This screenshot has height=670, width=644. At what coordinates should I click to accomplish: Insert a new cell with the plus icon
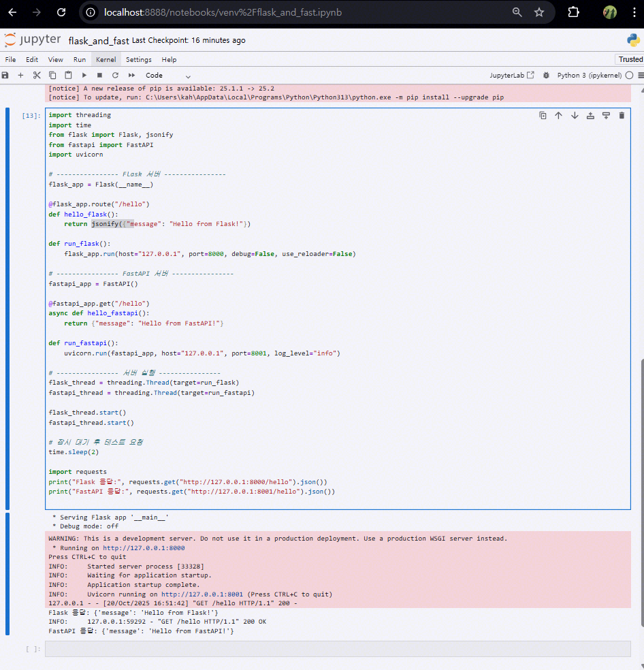pyautogui.click(x=20, y=75)
